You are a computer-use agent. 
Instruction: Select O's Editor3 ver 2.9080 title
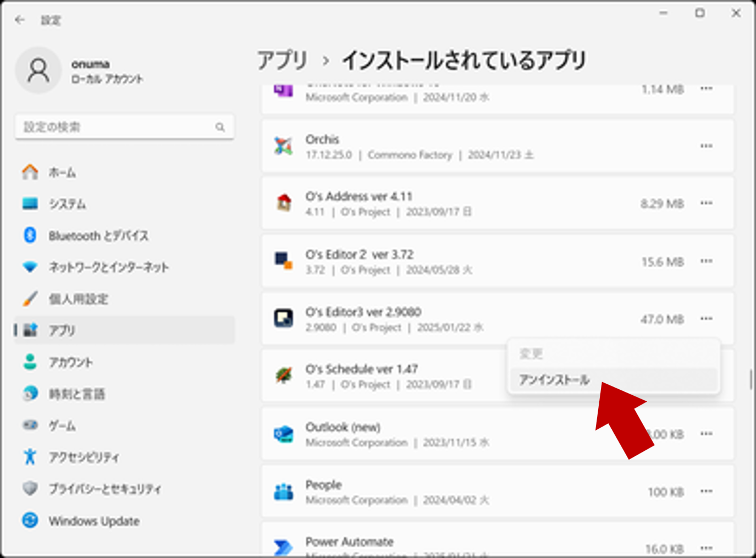(x=363, y=312)
